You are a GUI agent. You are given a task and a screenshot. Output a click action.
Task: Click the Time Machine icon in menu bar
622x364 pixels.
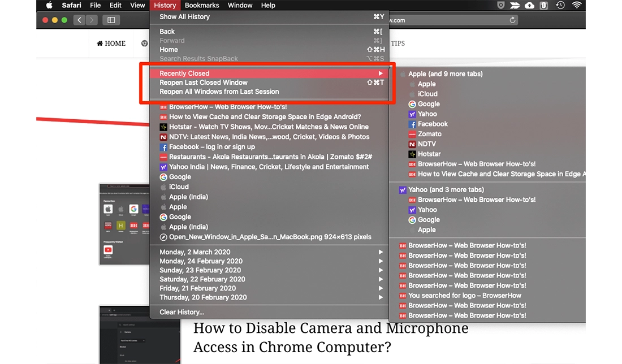pyautogui.click(x=560, y=6)
